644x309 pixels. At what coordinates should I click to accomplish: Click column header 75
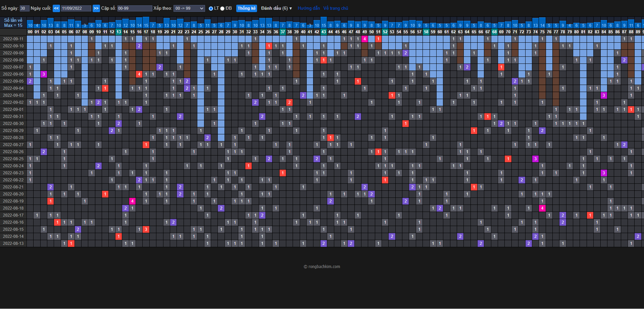pyautogui.click(x=542, y=32)
